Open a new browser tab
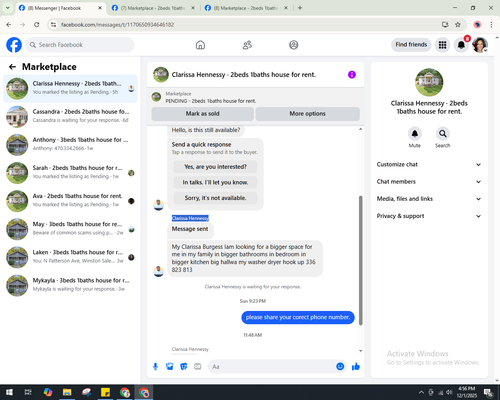Screen dimensions: 500x400 coord(300,8)
